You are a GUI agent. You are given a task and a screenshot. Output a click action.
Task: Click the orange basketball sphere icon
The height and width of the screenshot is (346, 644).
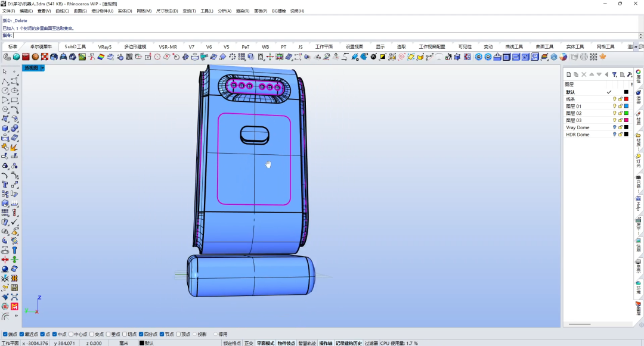[x=35, y=57]
